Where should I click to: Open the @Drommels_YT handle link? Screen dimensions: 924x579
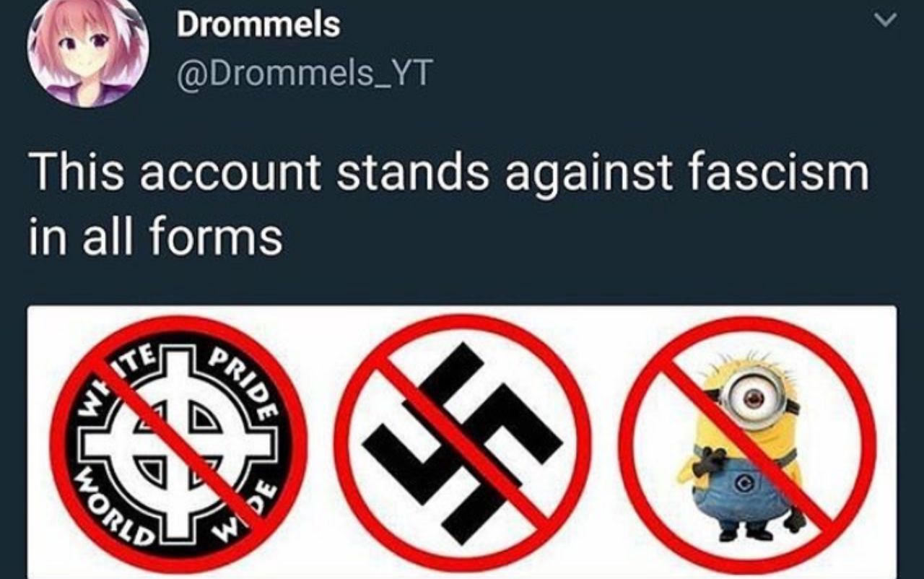[x=302, y=72]
